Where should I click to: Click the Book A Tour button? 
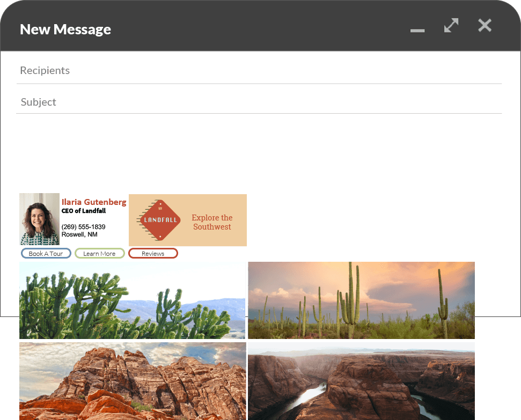click(x=46, y=254)
